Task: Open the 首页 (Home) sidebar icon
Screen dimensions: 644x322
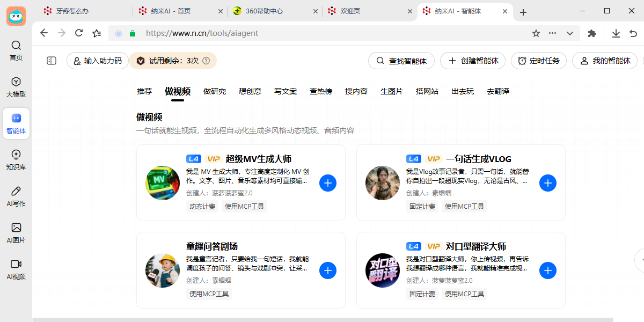Action: (16, 51)
